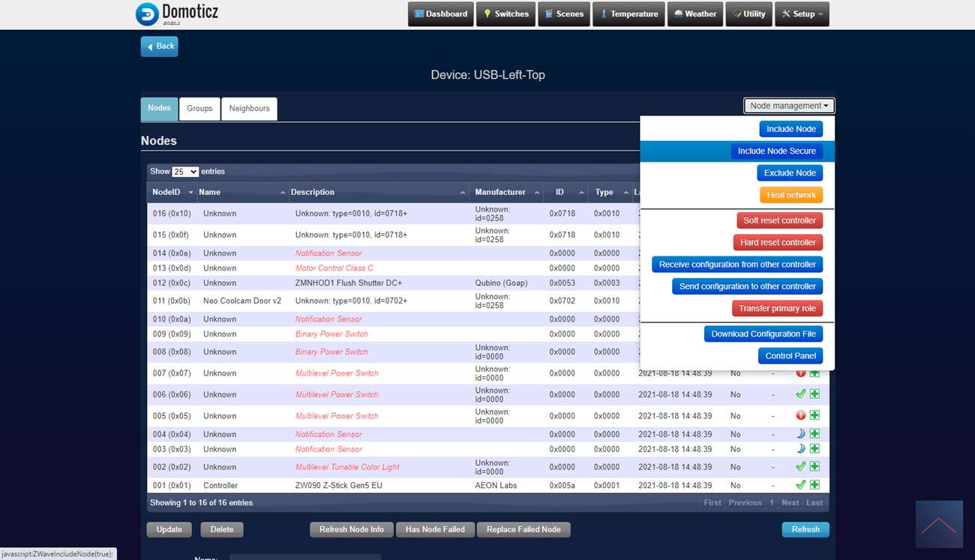The width and height of the screenshot is (975, 560).
Task: Choose Heal network from the menu
Action: (x=790, y=195)
